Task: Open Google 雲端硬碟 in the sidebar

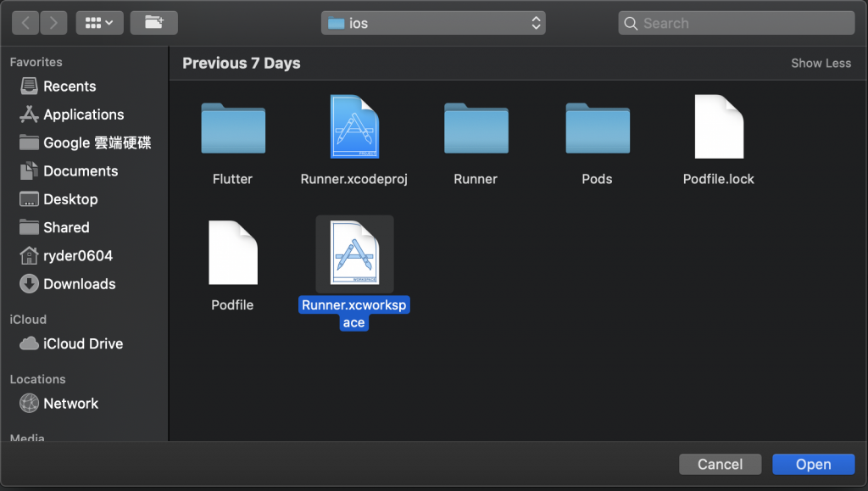Action: pyautogui.click(x=86, y=142)
